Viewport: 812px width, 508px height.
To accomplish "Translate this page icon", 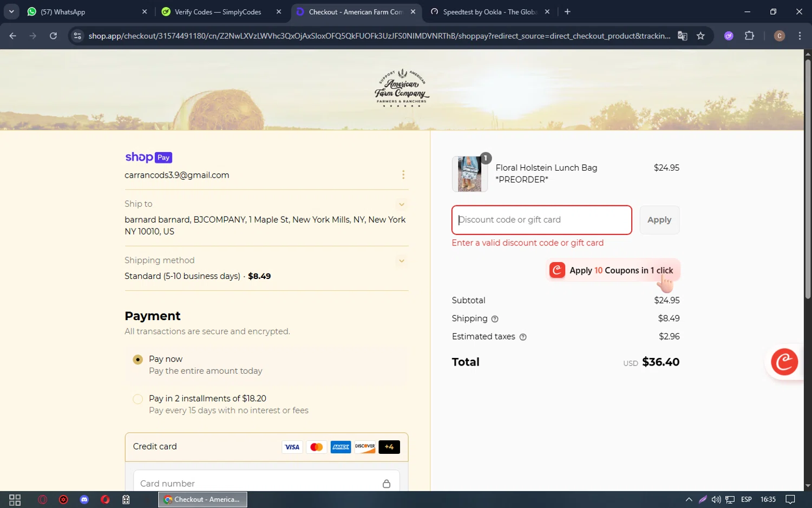I will 683,36.
